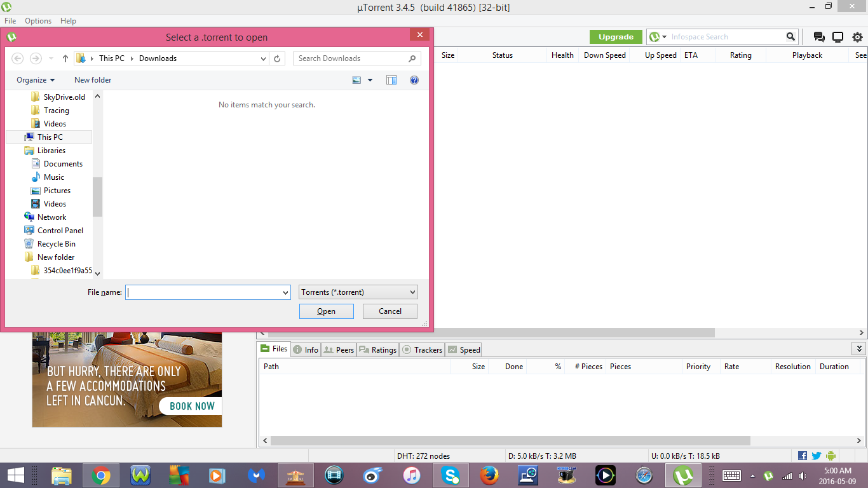
Task: Expand address bar previous locations dropdown
Action: (x=264, y=58)
